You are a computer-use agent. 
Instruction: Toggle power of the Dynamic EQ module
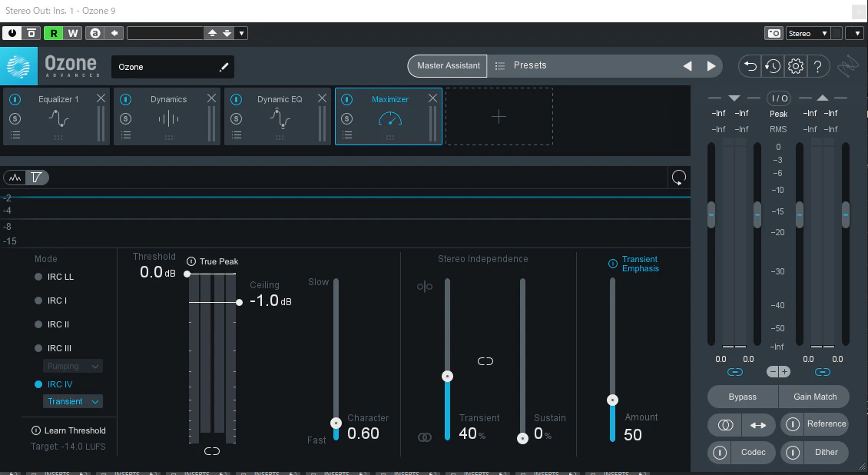[x=237, y=99]
